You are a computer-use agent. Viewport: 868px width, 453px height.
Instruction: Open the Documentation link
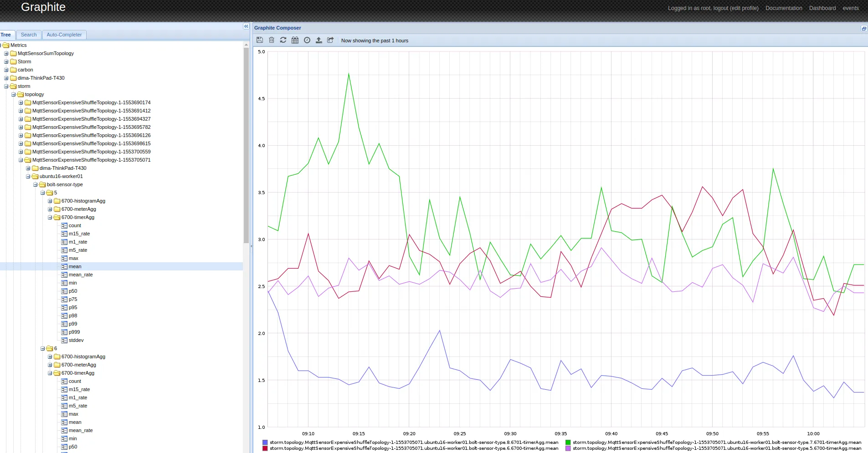click(783, 8)
